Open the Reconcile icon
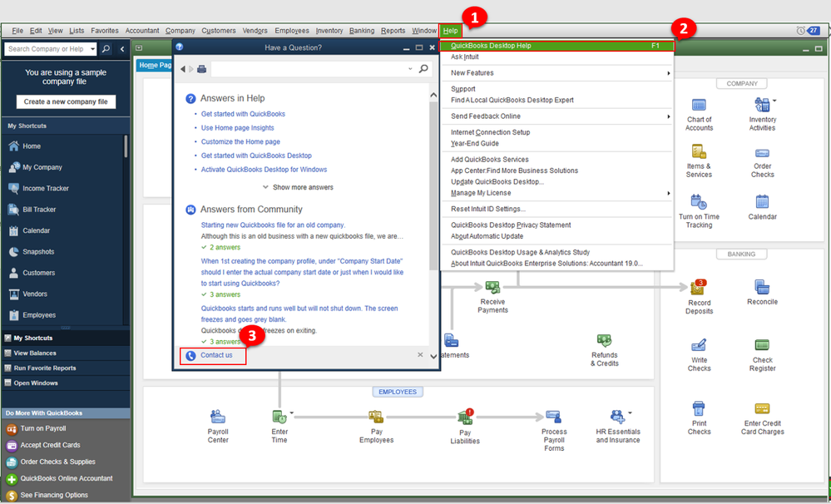 pos(762,287)
